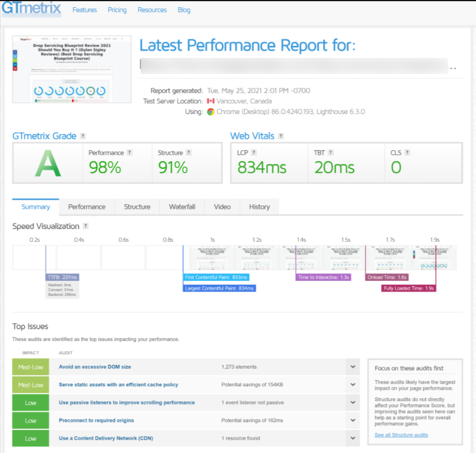Click the page screenshot thumbnail
This screenshot has height=453, width=476.
[72, 69]
